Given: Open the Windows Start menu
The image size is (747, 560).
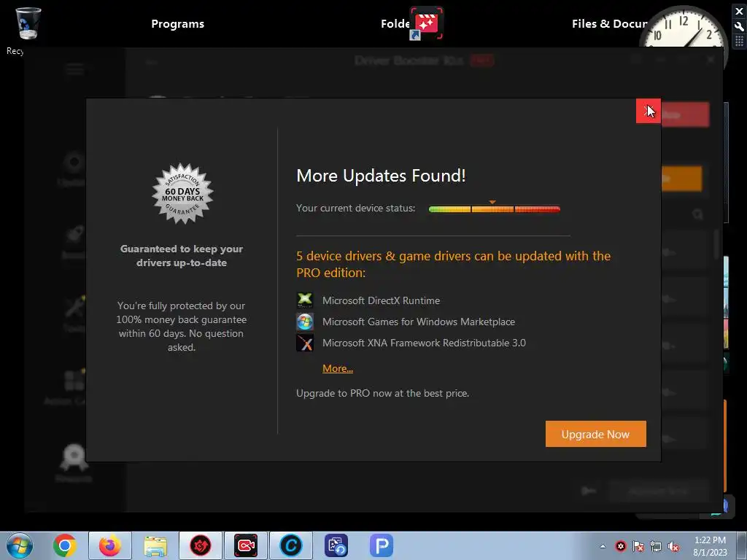Looking at the screenshot, I should click(x=19, y=545).
